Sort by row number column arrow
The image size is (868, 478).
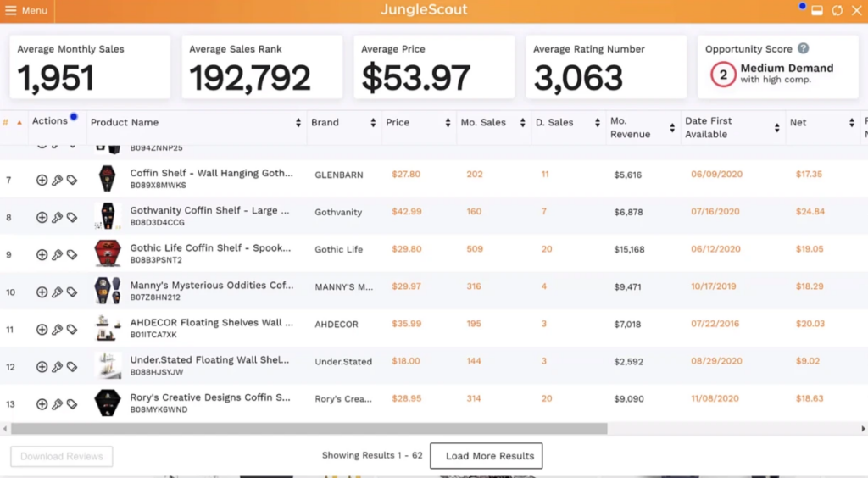click(19, 123)
